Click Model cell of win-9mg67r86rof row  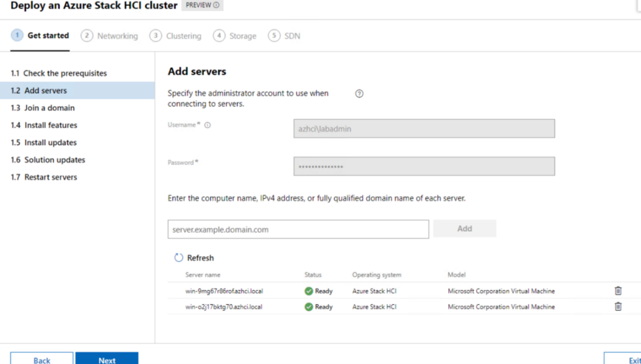click(x=501, y=291)
